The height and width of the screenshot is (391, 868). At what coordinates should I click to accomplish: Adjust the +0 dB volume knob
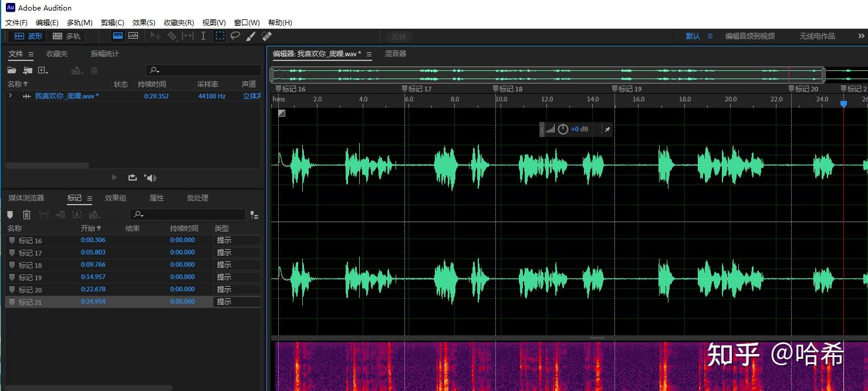tap(563, 130)
